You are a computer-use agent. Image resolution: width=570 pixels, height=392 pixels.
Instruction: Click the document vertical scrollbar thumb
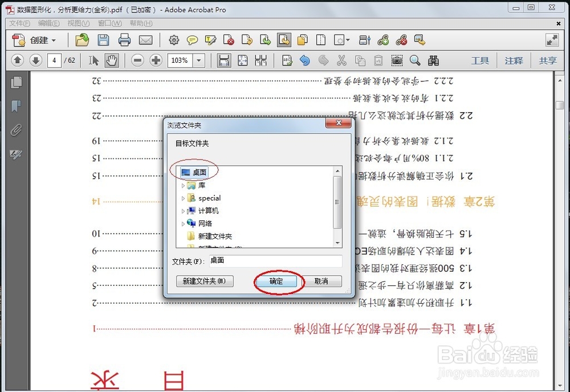(x=560, y=105)
